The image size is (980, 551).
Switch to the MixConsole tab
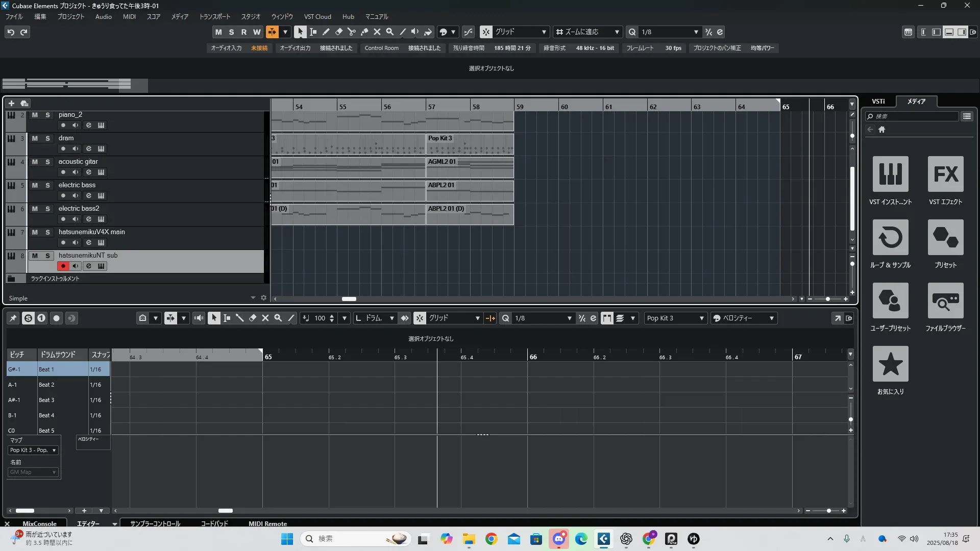[x=39, y=523]
